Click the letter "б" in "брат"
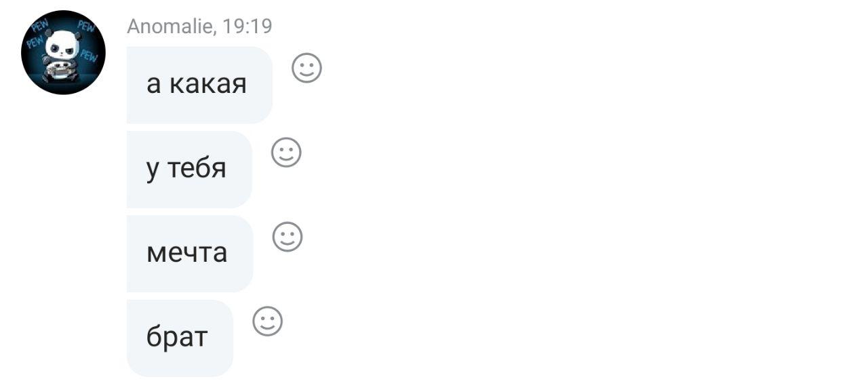868x392 pixels. tap(154, 337)
